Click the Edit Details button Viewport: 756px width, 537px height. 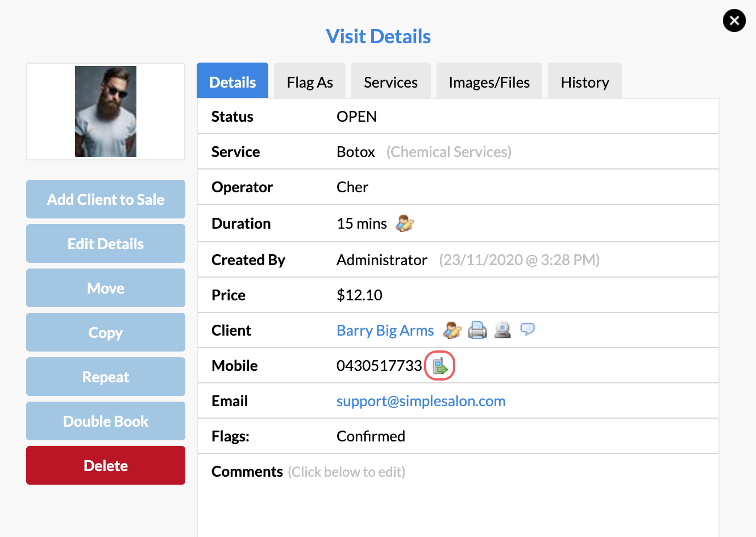(x=105, y=243)
